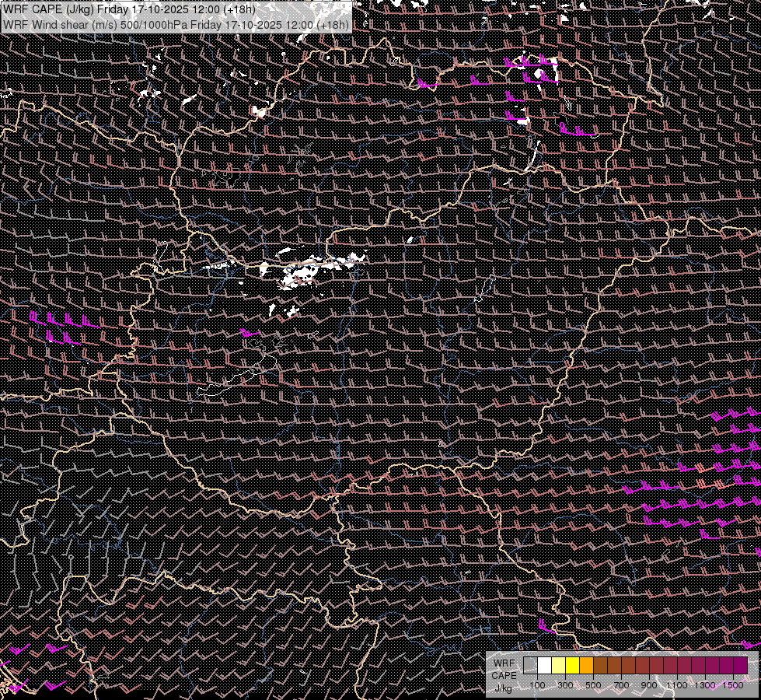
Task: Click the 1500 label on the legend scale
Action: point(733,685)
